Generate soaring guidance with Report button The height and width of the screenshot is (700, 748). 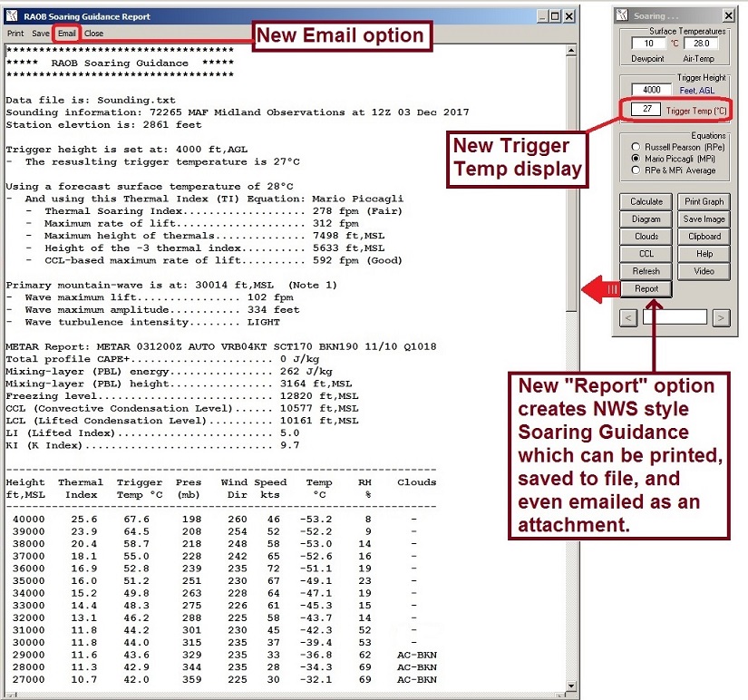pyautogui.click(x=646, y=288)
